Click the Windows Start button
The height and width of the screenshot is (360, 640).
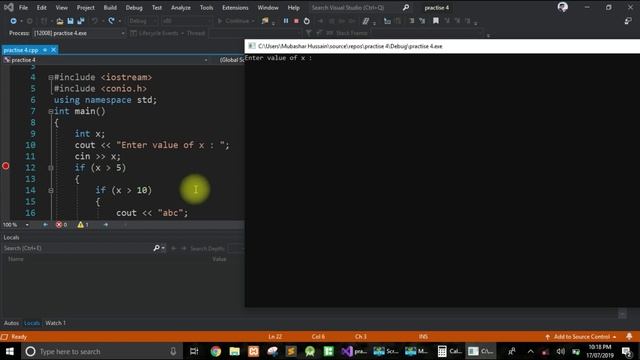[9, 351]
